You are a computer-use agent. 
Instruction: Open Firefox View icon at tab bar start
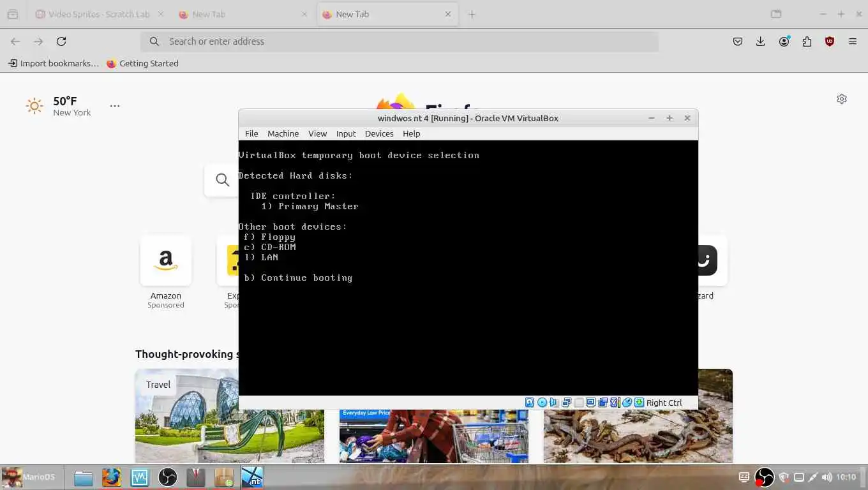[x=13, y=14]
